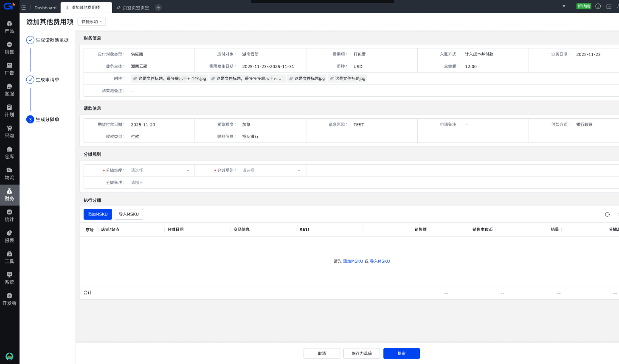
Task: Expand the 快捷添加 dropdown
Action: point(92,22)
